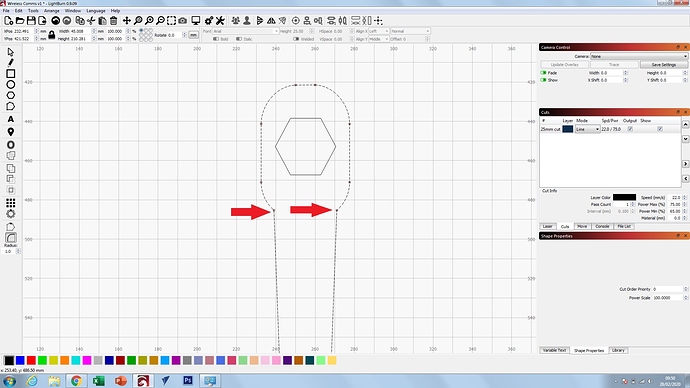Open the Mode dropdown set to Line
Screen dimensions: 690x388
pyautogui.click(x=587, y=129)
